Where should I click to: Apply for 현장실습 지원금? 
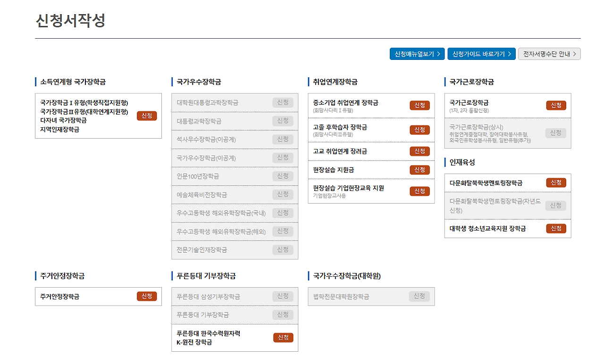[x=419, y=170]
